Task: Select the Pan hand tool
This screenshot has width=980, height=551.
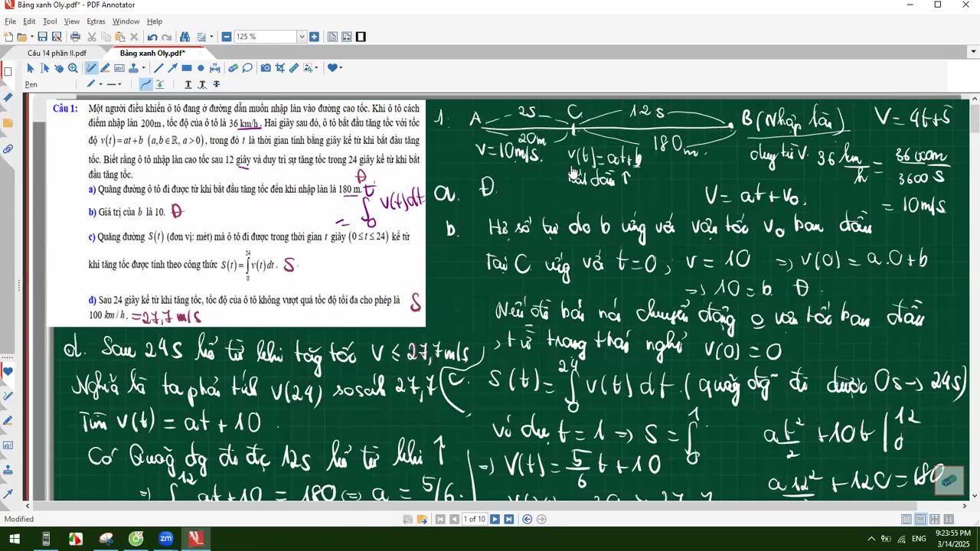Action: 59,68
